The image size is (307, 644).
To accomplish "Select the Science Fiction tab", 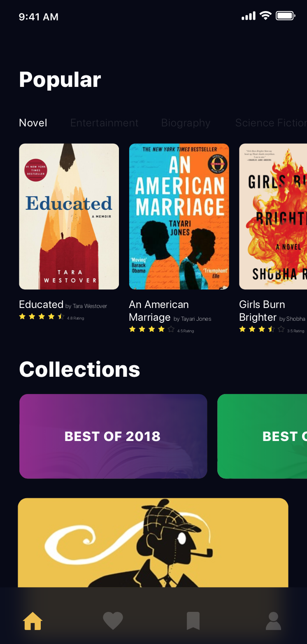I will coord(271,123).
